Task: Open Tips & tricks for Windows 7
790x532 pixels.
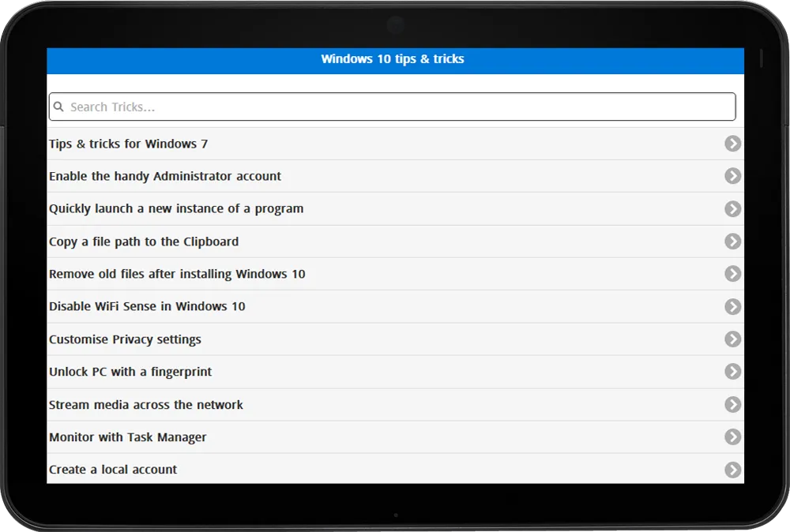Action: pyautogui.click(x=395, y=144)
